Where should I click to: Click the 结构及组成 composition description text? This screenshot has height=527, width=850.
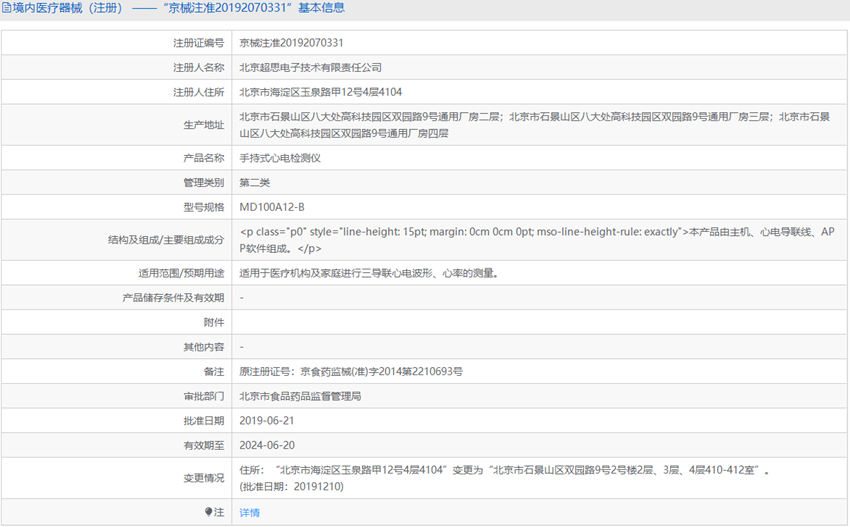(537, 240)
